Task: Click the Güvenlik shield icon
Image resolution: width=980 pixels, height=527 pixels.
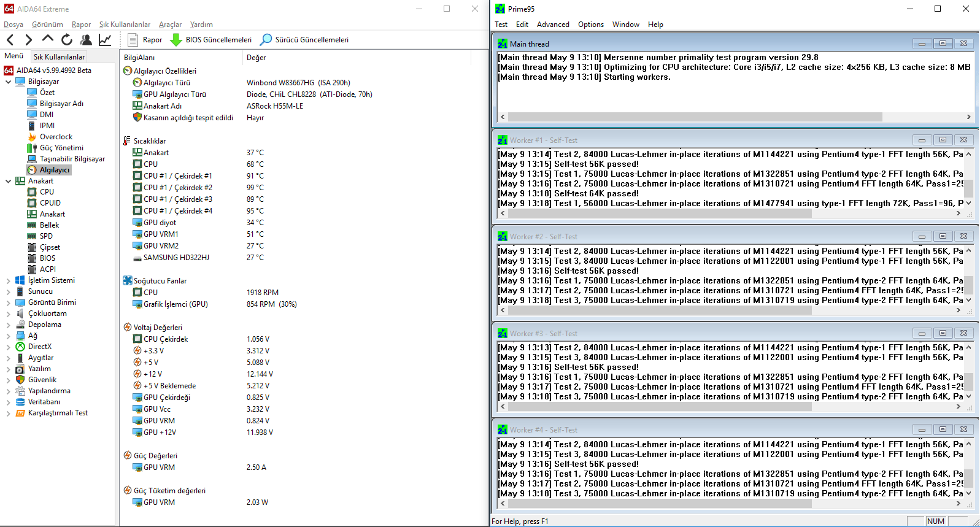Action: (x=20, y=380)
